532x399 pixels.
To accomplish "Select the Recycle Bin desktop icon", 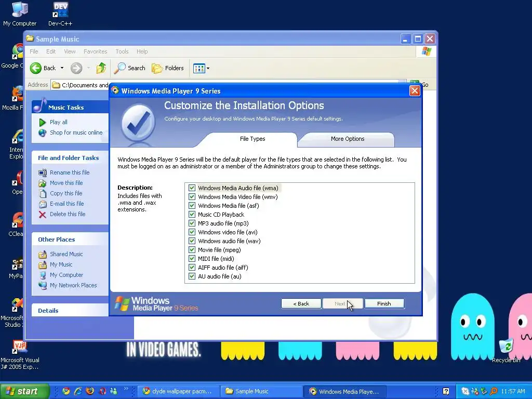I will (x=506, y=351).
